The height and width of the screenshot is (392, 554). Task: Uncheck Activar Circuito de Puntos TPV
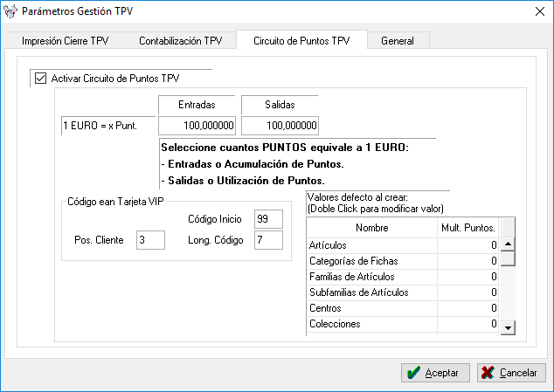(x=40, y=78)
